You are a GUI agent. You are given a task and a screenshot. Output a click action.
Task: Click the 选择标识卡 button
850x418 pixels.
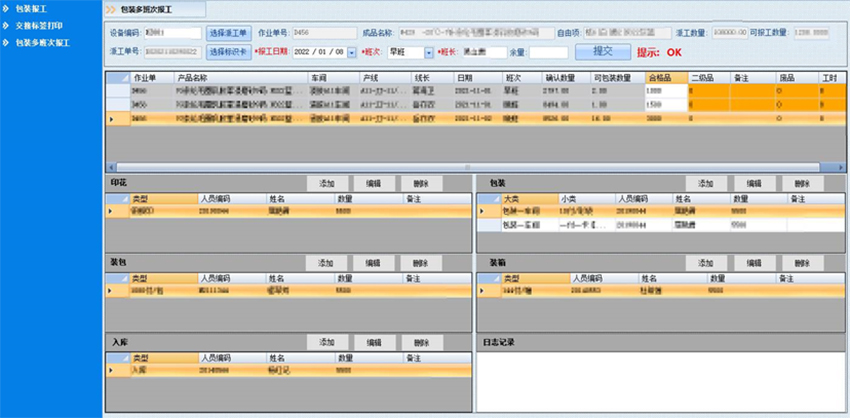click(228, 52)
